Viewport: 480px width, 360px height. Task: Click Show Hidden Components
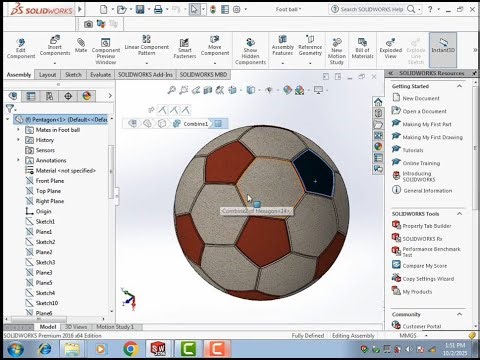250,51
